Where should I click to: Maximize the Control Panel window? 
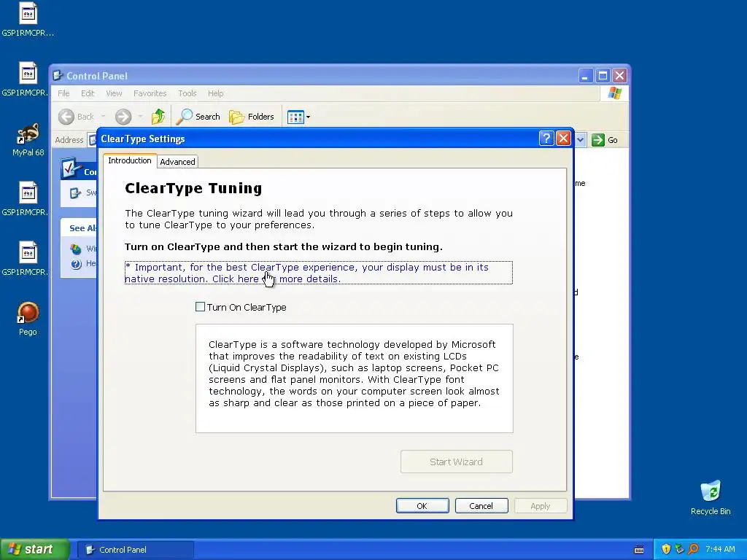(603, 76)
